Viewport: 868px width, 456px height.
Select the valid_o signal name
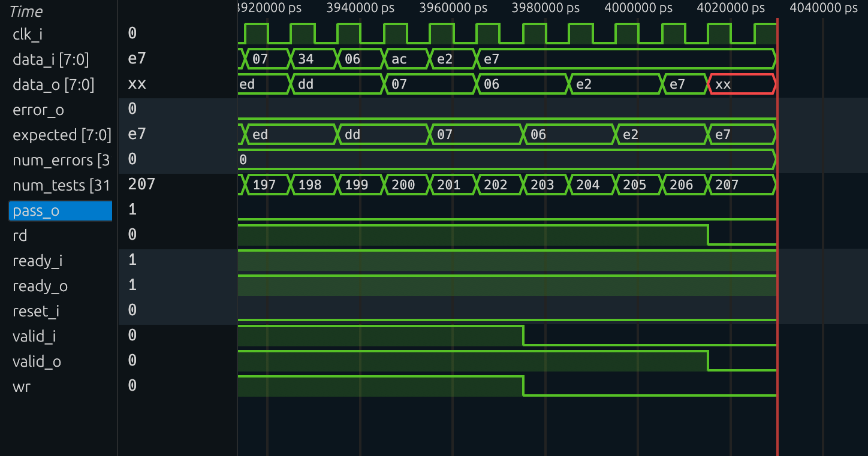(37, 362)
